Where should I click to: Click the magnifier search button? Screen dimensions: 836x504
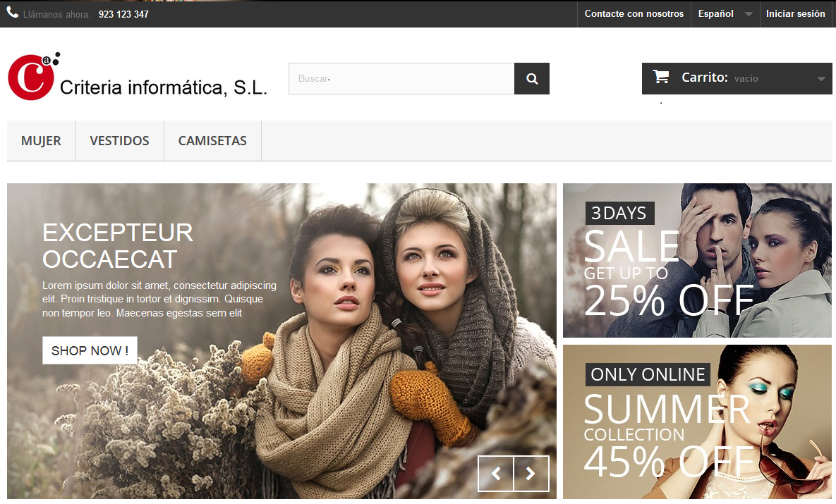pyautogui.click(x=531, y=79)
